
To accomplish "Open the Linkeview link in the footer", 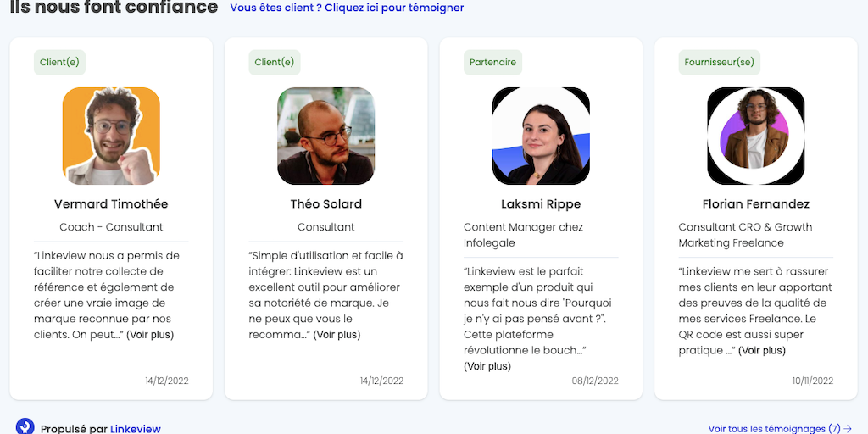I will click(136, 429).
